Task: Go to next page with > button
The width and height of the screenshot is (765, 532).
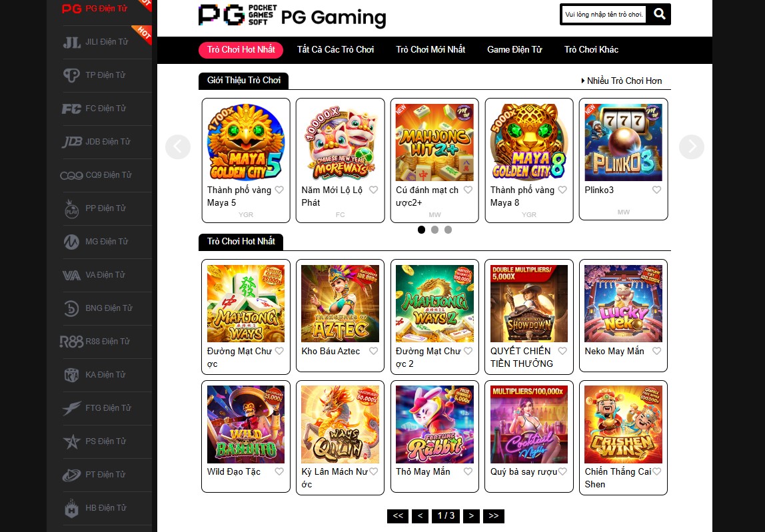Action: tap(471, 516)
